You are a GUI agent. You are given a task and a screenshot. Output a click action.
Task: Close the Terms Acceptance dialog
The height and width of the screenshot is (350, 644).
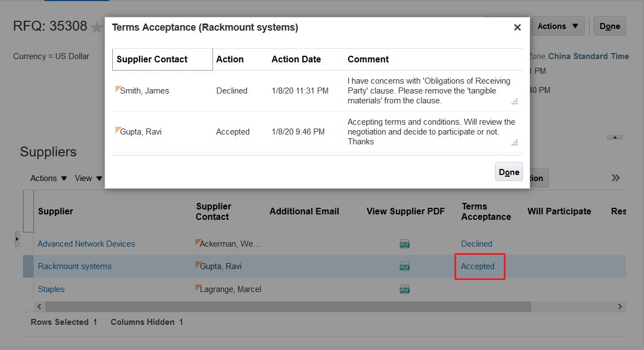tap(517, 27)
